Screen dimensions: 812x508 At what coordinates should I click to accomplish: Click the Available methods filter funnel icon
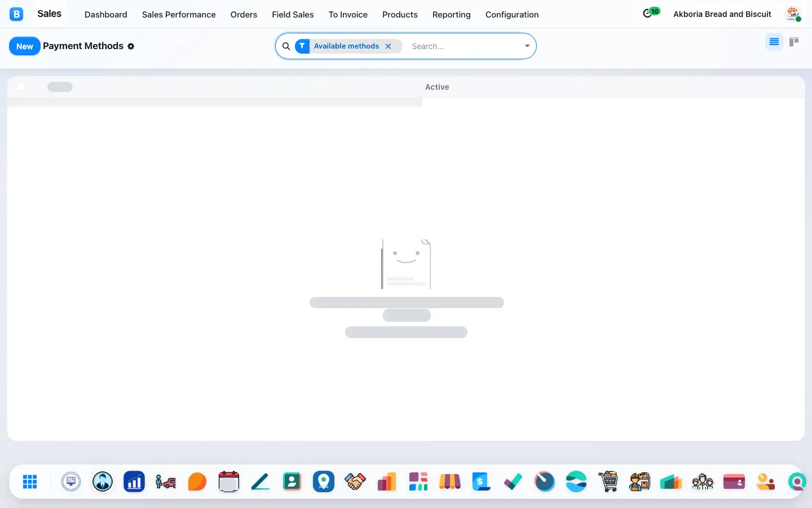(x=302, y=46)
